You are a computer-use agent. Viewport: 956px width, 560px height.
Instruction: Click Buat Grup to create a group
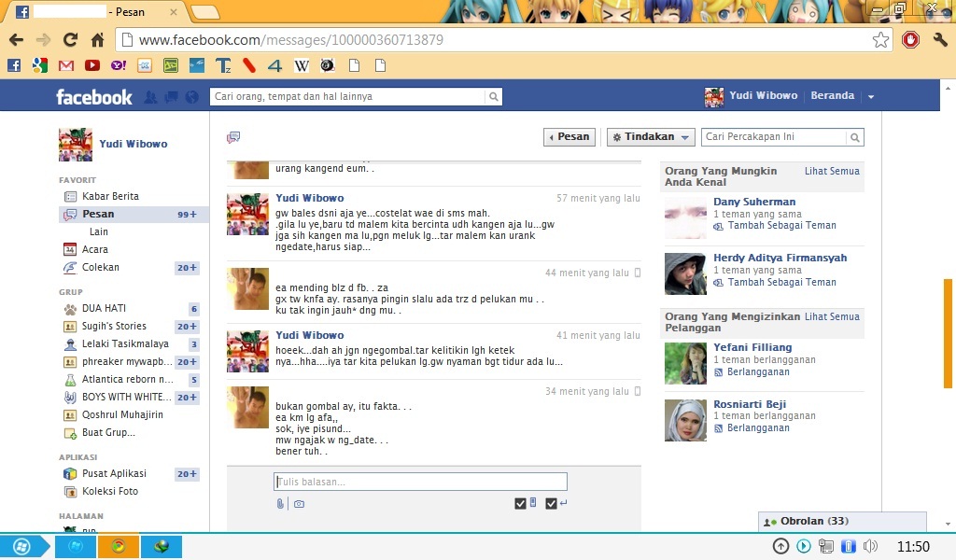108,432
